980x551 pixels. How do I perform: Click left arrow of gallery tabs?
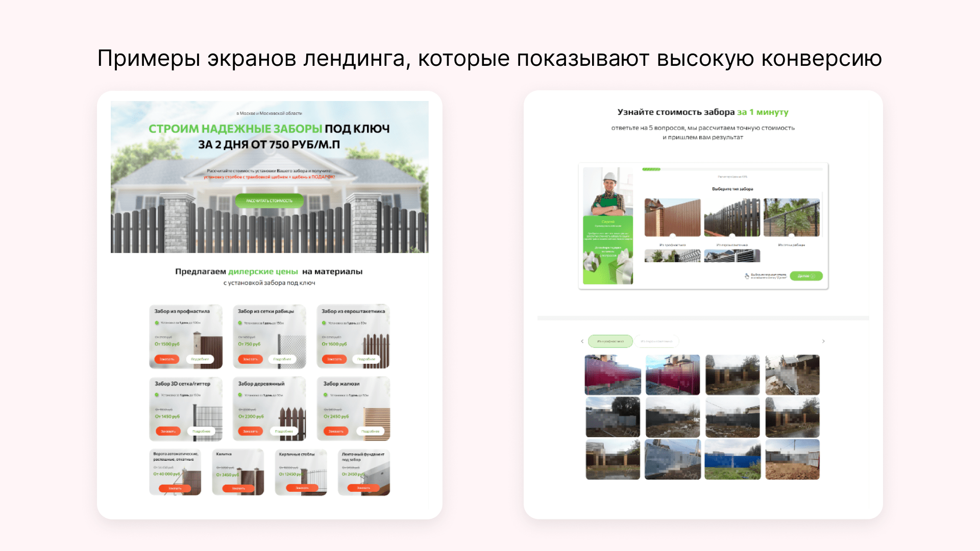coord(582,341)
